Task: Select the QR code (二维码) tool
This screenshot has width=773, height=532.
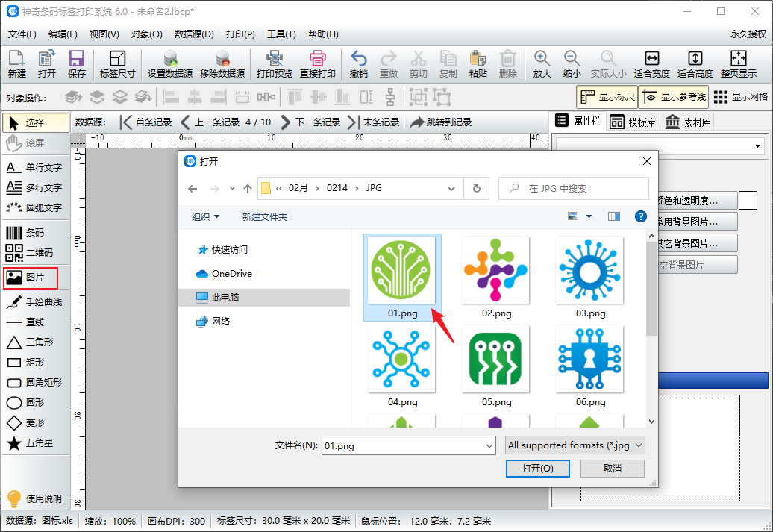Action: tap(34, 253)
